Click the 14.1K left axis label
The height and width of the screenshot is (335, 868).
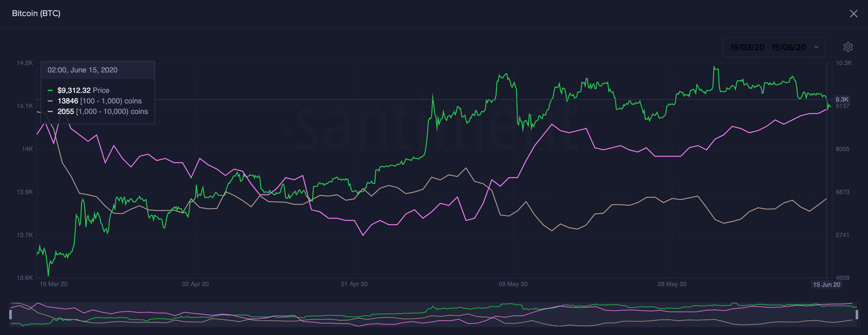(25, 106)
